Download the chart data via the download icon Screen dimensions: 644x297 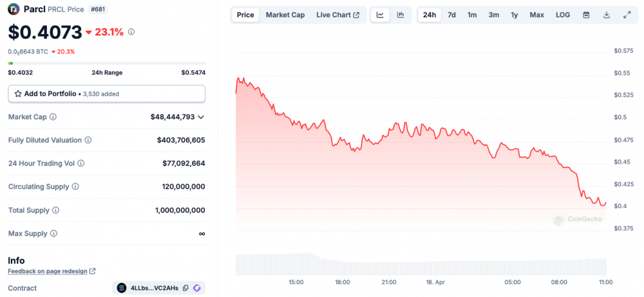coord(607,15)
